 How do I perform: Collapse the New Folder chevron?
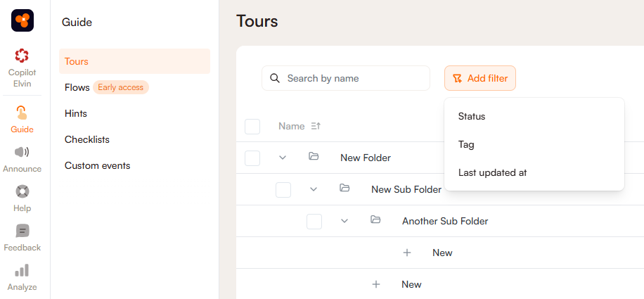(283, 158)
